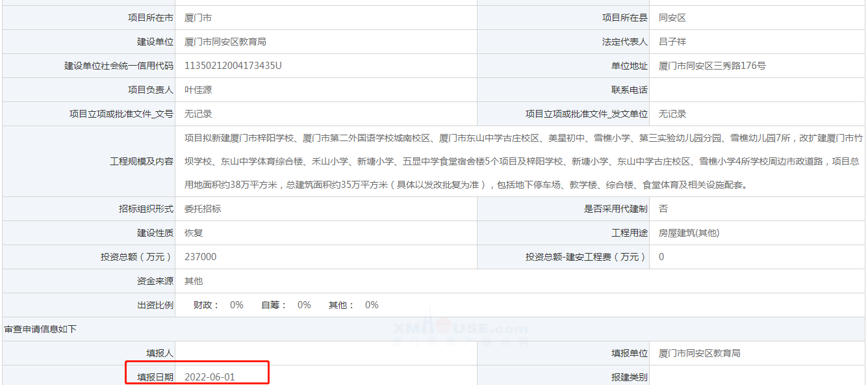
Task: Click the 无记录 value beside 项目立项或批准文件_发文单位
Action: [x=672, y=114]
